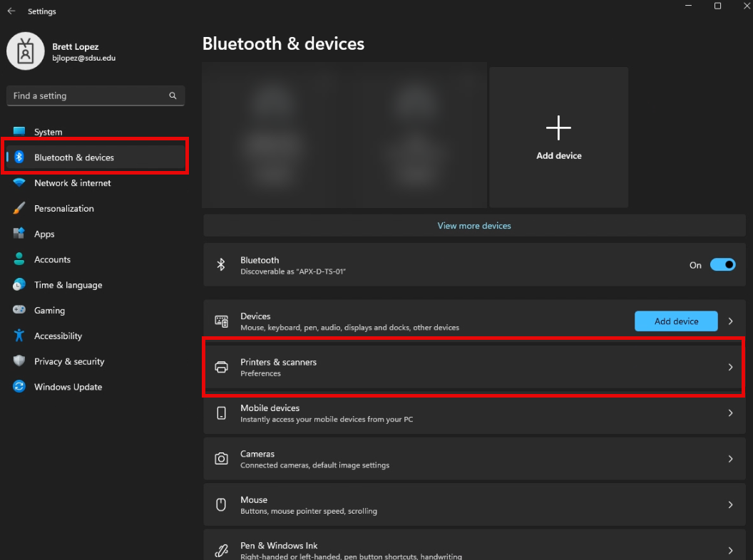Click "Instantly access your mobile devices" description

[x=327, y=420]
